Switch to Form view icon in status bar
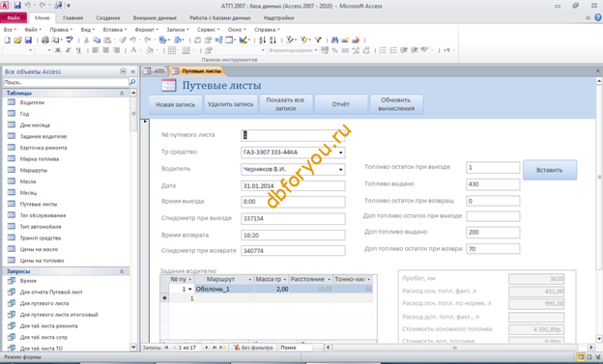Viewport: 603px width, 364px height. click(581, 357)
